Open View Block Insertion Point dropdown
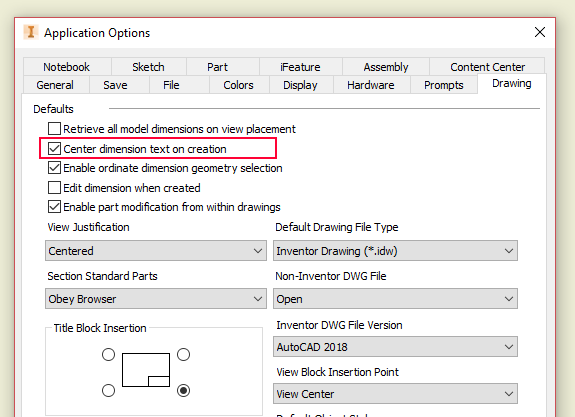This screenshot has width=575, height=417. pyautogui.click(x=395, y=394)
